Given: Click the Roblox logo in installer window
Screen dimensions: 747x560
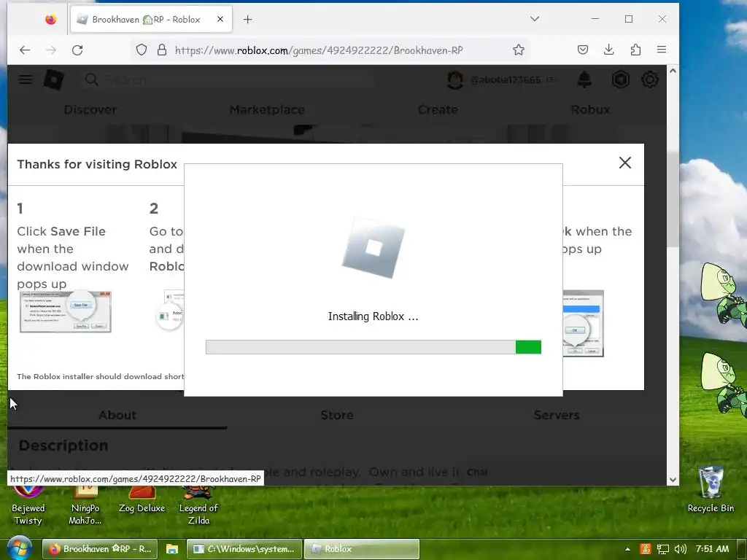Looking at the screenshot, I should [x=373, y=246].
